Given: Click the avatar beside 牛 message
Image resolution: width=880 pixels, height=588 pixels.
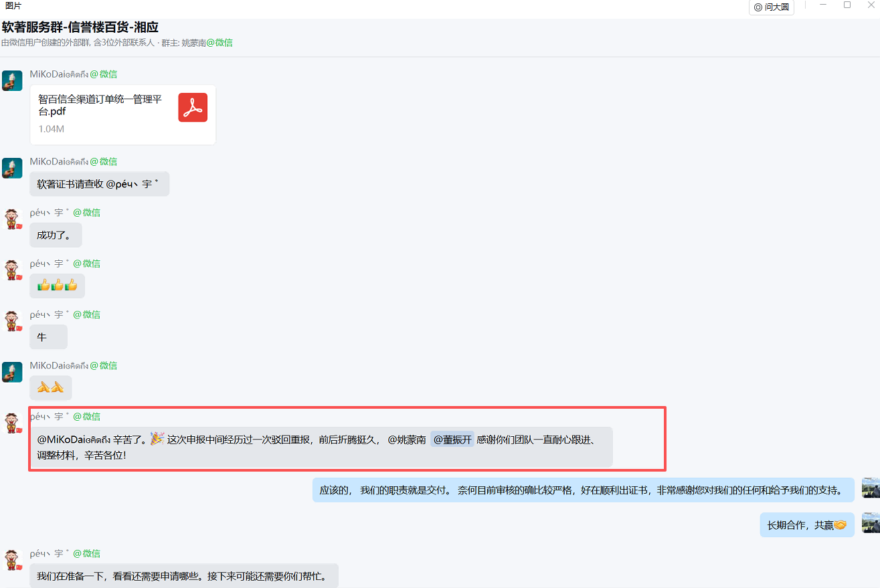Looking at the screenshot, I should pos(13,321).
